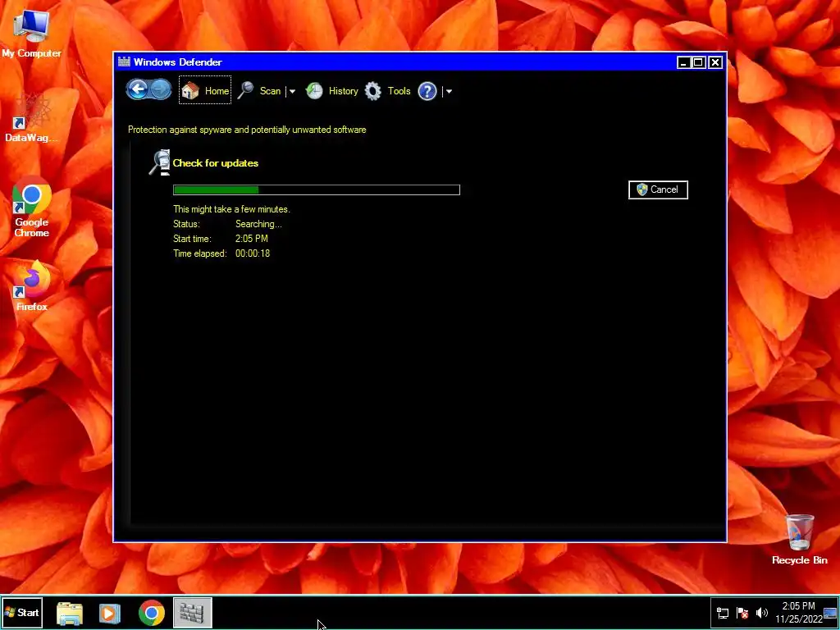
Task: Click the blue Help question mark icon
Action: click(427, 91)
